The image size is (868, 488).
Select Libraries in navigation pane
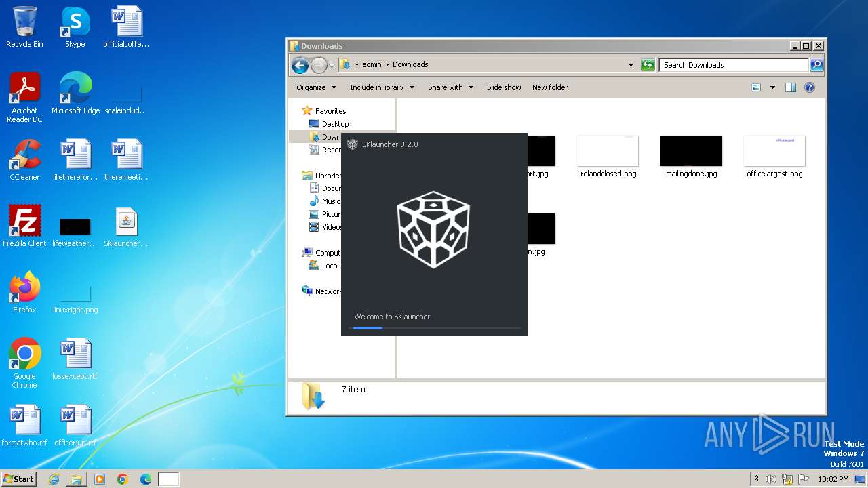[x=321, y=176]
